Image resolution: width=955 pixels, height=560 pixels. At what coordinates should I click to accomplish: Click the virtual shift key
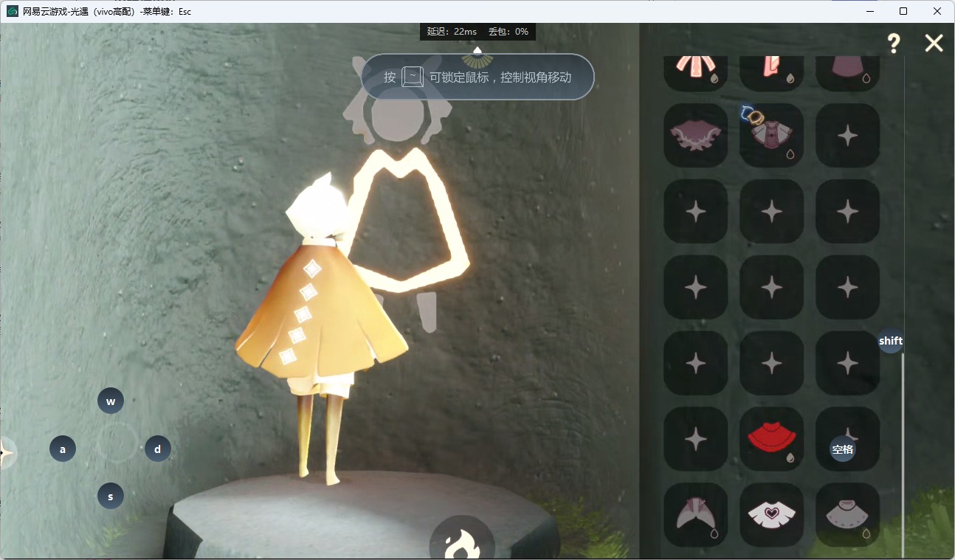[891, 341]
